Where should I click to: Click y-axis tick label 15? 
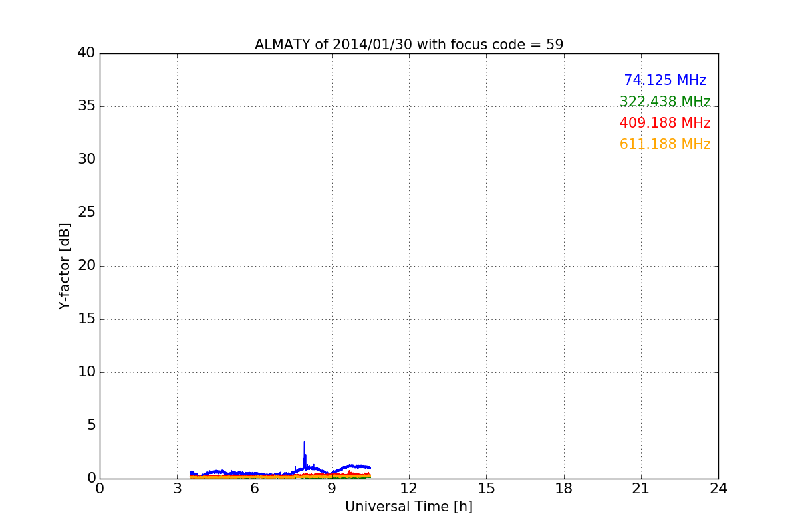[86, 319]
